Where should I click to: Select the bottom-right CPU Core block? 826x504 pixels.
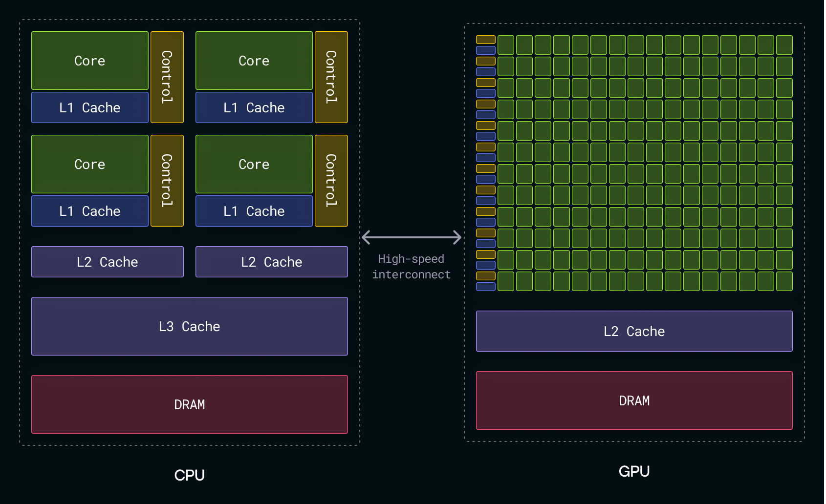tap(254, 164)
